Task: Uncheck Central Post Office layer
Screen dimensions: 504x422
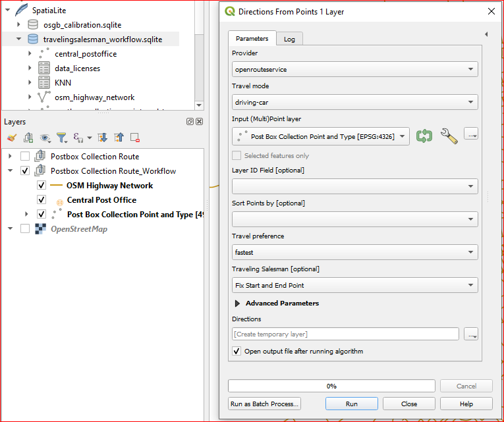Action: (42, 199)
